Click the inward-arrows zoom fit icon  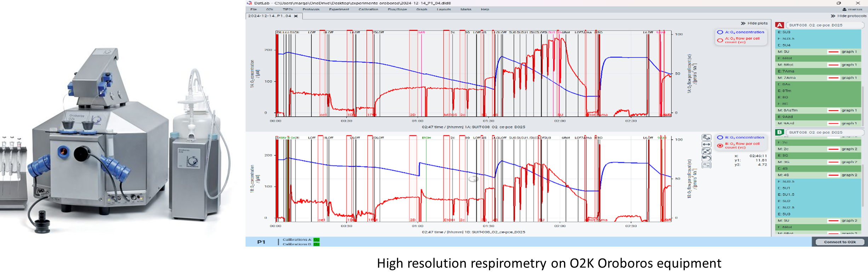coord(706,151)
